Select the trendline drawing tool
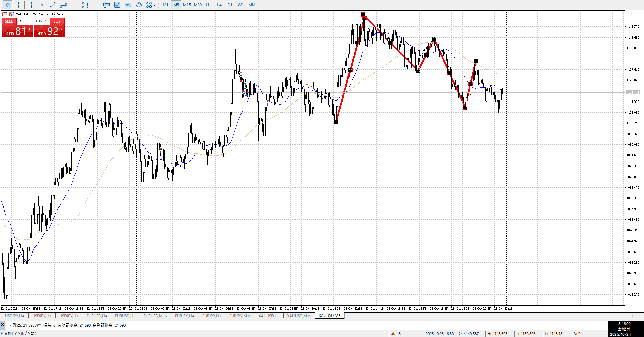644x337 pixels. (x=53, y=5)
